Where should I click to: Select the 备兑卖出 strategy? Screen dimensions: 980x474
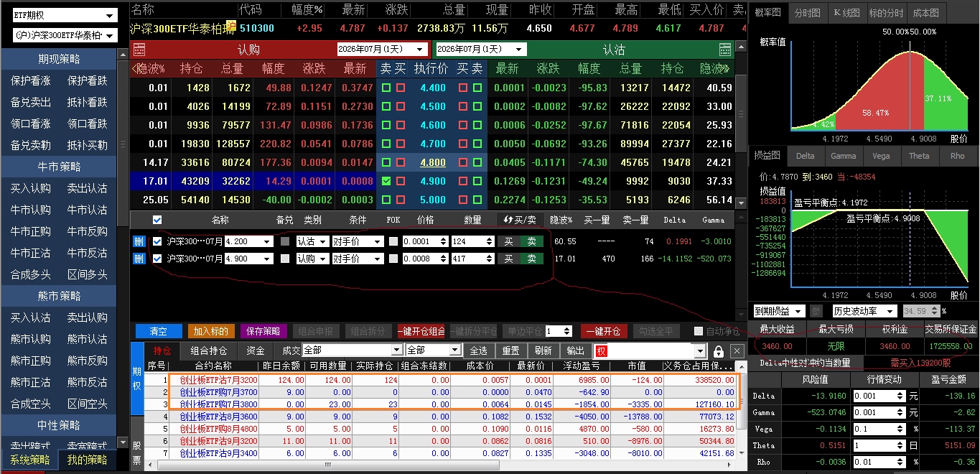(x=31, y=102)
